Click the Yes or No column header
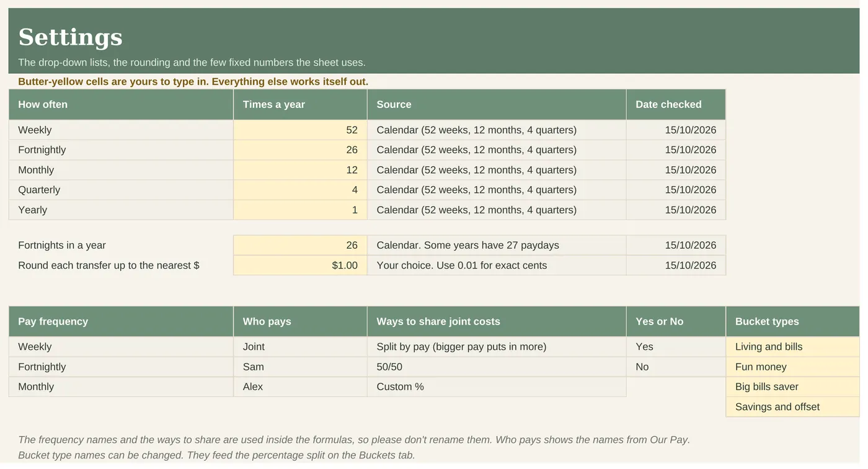Image resolution: width=868 pixels, height=469 pixels. tap(676, 321)
